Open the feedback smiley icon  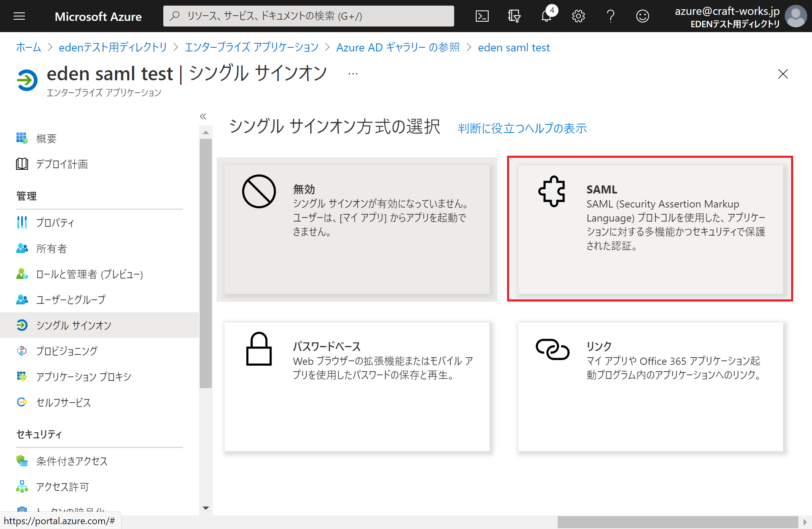(642, 16)
